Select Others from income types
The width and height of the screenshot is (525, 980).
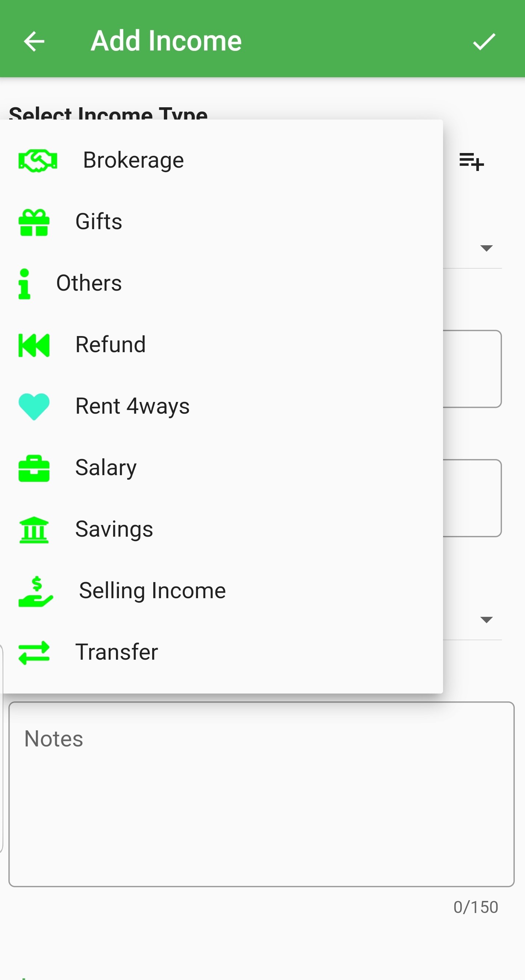(89, 283)
